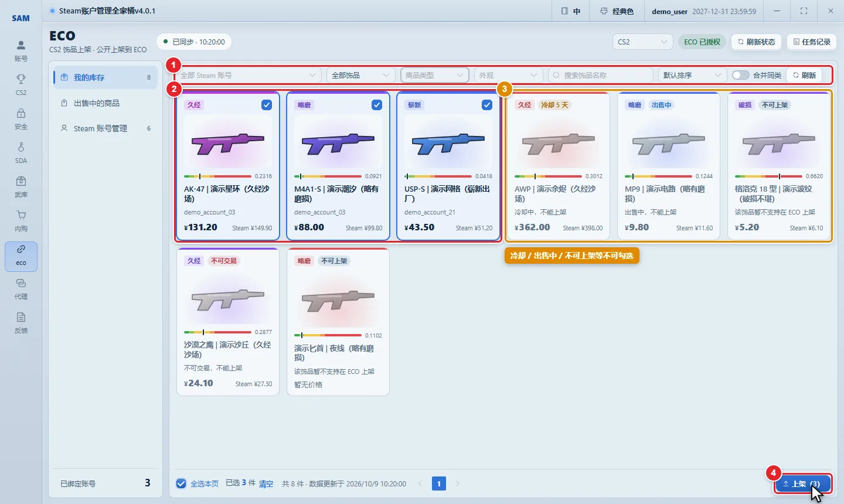Viewport: 844px width, 504px height.
Task: Click the 演示匕首 夜线 card image
Action: point(338,301)
